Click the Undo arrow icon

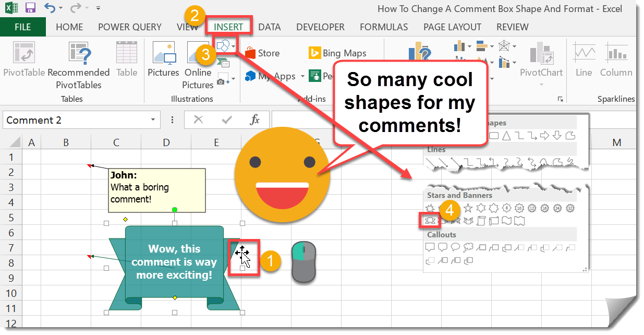point(50,8)
